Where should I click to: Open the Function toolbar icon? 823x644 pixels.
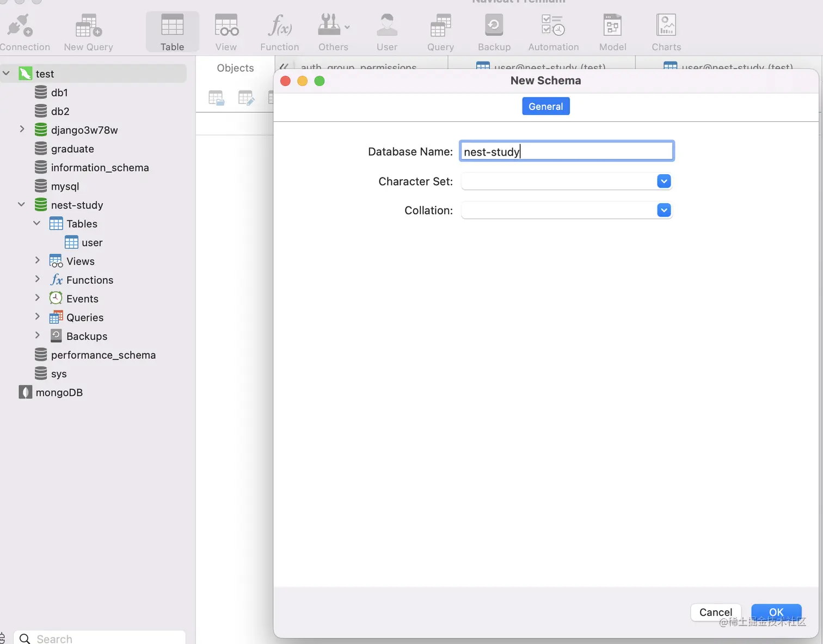279,33
